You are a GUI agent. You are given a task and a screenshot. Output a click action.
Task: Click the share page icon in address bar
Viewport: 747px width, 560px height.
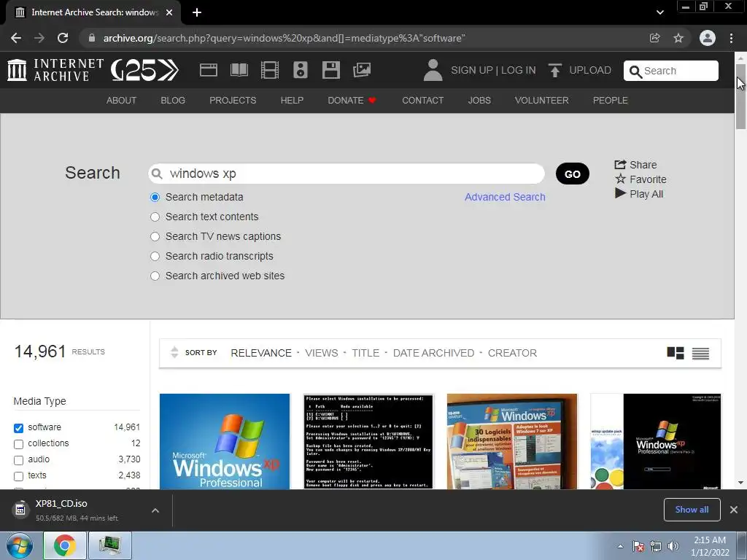654,38
